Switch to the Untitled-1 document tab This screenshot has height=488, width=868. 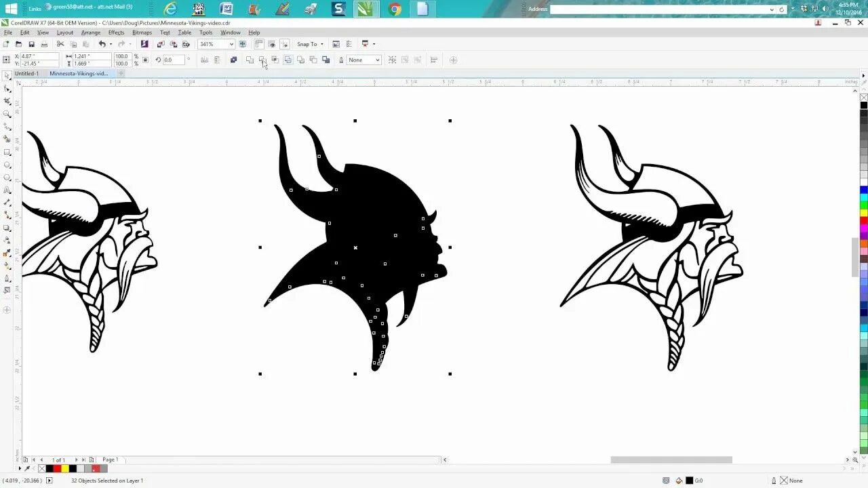coord(27,73)
